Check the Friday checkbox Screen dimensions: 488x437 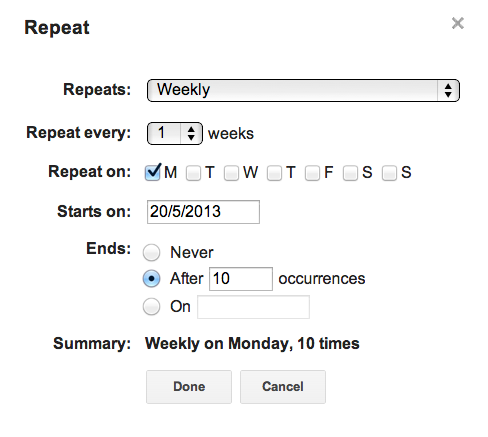(312, 173)
